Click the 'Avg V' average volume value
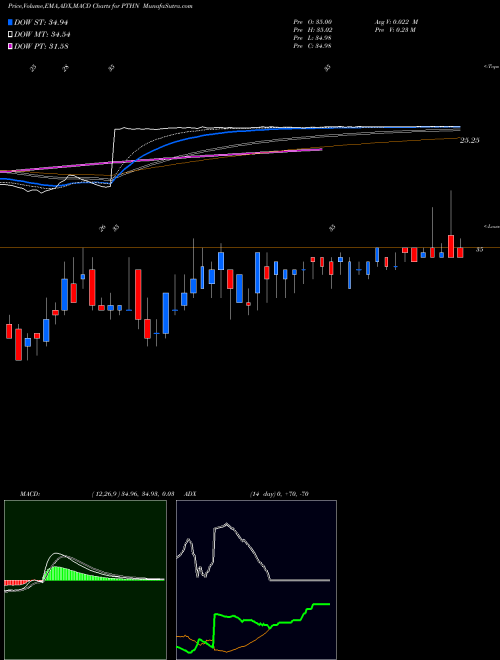The height and width of the screenshot is (660, 500). (396, 22)
